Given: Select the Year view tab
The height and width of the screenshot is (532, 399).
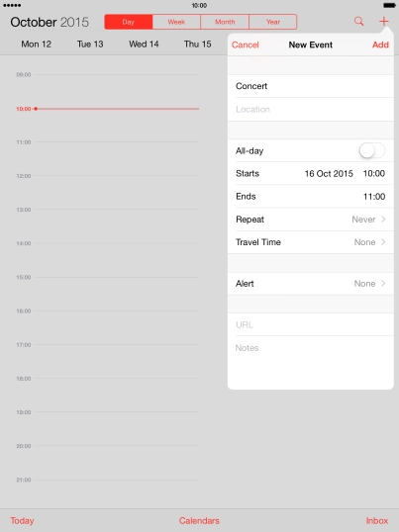Looking at the screenshot, I should click(273, 22).
